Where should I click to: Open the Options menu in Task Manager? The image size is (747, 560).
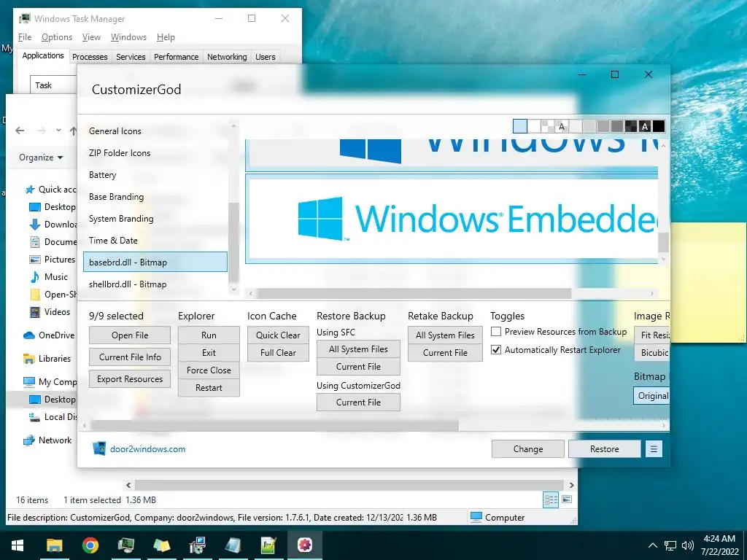pos(57,37)
